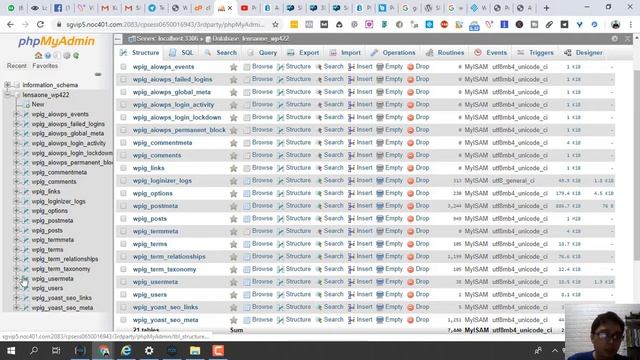Expand wpig_users in the sidebar tree
Image resolution: width=640 pixels, height=360 pixels.
coord(17,288)
